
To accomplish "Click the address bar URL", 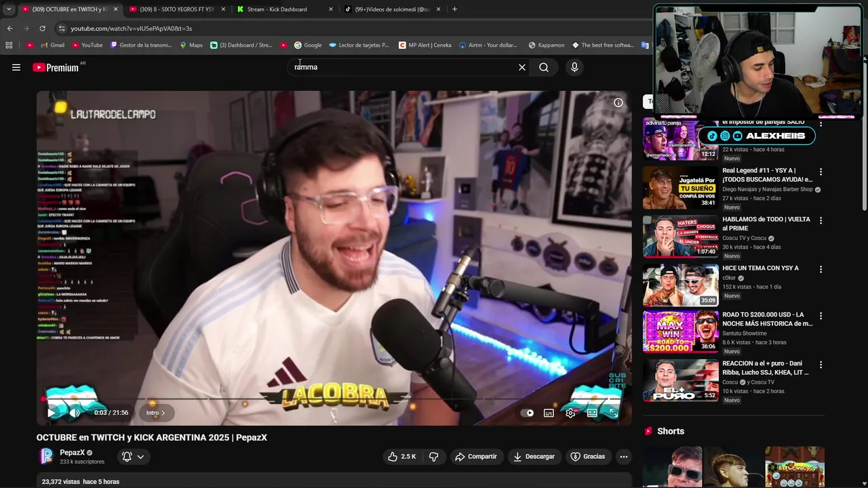I will tap(131, 28).
